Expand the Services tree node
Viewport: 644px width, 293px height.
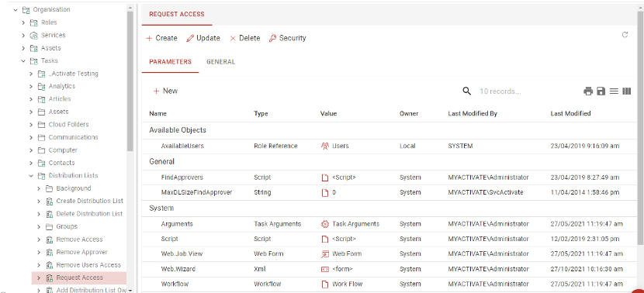23,36
